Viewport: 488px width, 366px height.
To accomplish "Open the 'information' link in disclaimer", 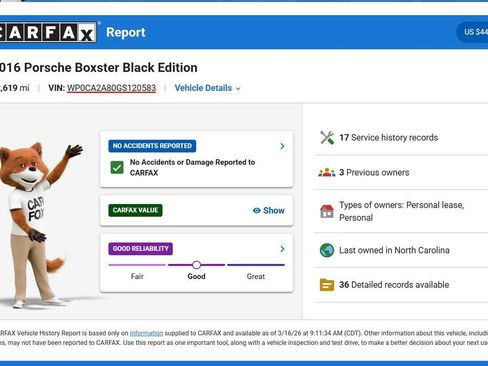I will [146, 333].
